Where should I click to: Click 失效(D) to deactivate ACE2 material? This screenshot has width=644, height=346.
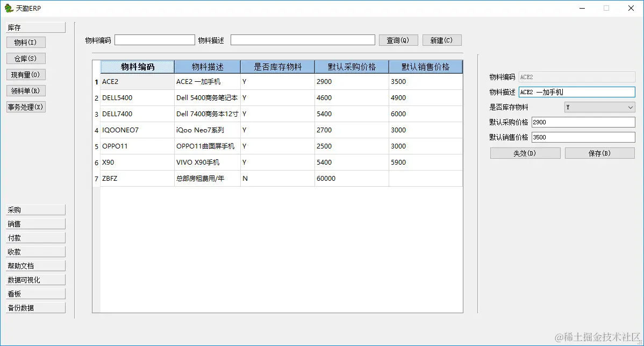click(x=525, y=153)
